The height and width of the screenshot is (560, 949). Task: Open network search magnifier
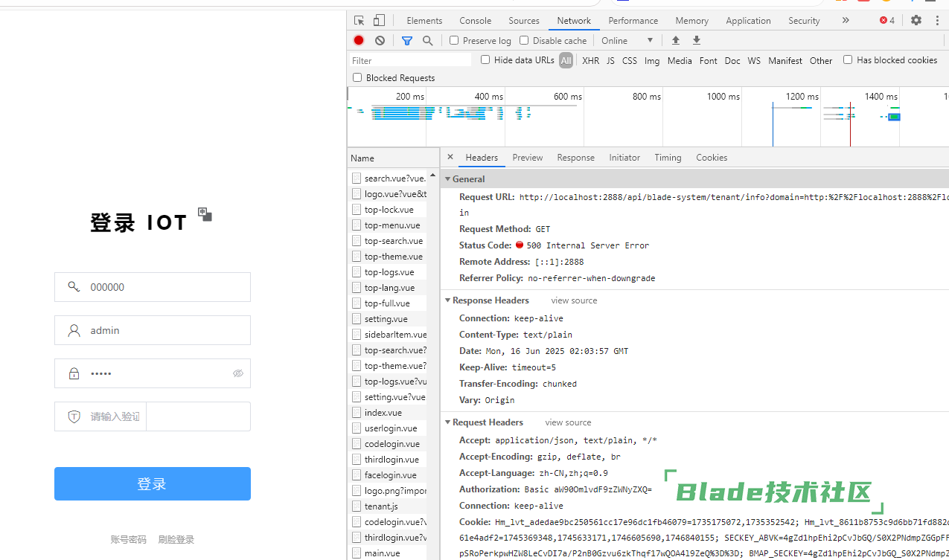pyautogui.click(x=428, y=40)
